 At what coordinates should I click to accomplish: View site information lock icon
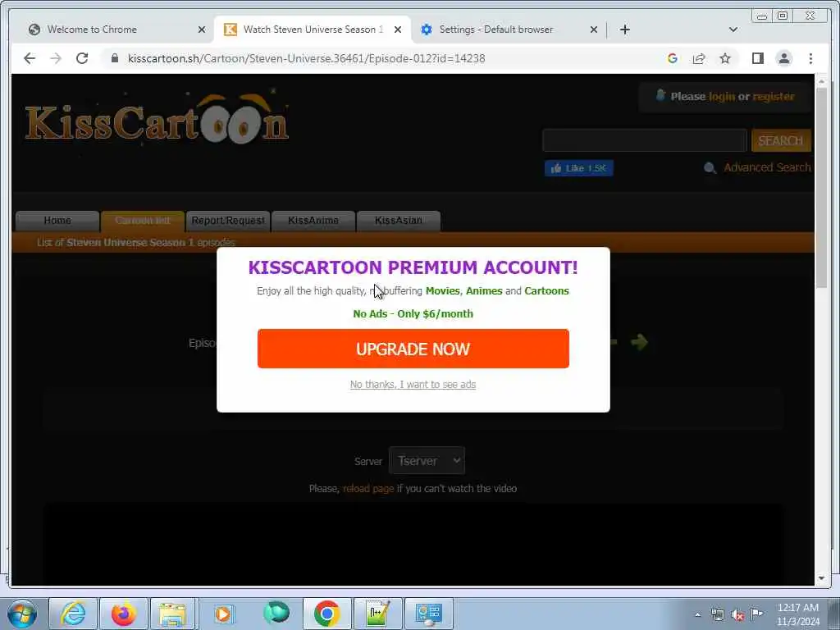(x=114, y=58)
